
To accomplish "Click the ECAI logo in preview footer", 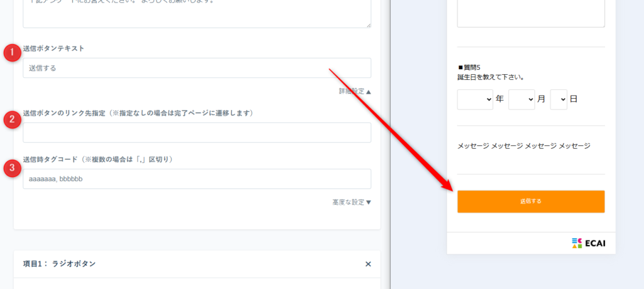I will pos(588,244).
